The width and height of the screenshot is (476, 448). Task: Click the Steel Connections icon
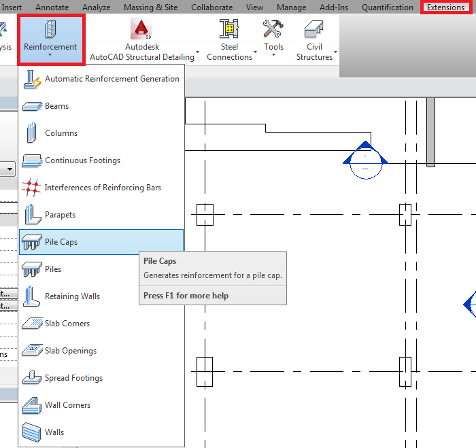tap(229, 29)
